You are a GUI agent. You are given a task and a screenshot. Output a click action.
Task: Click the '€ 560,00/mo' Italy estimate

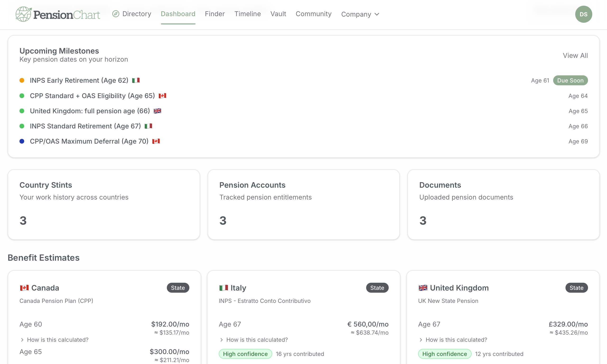[x=368, y=324]
